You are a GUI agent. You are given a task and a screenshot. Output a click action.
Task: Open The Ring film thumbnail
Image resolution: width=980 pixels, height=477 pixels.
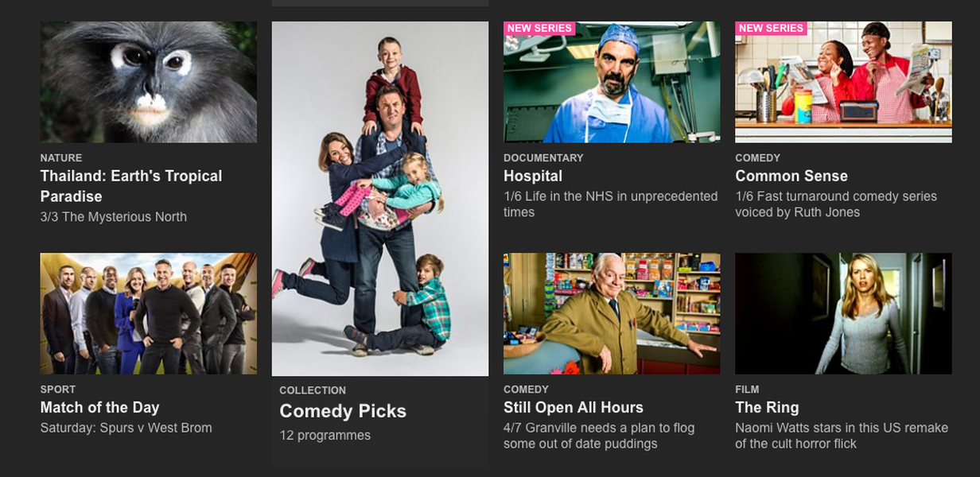point(843,313)
